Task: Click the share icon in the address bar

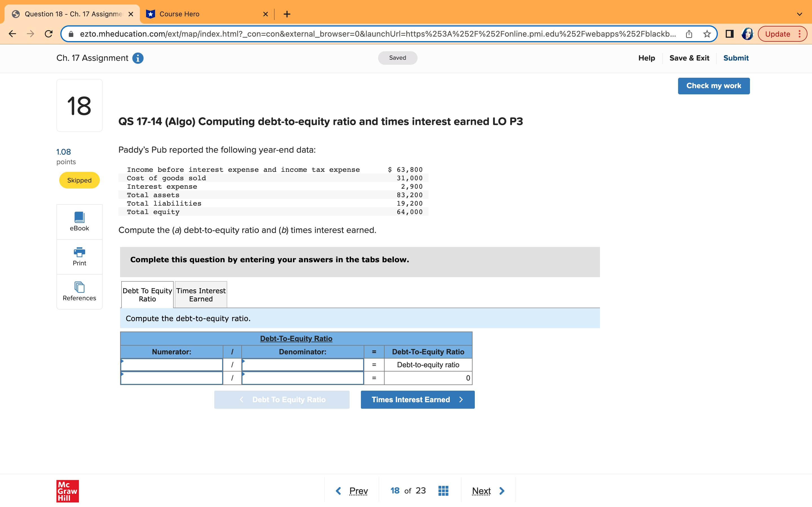Action: (x=689, y=34)
